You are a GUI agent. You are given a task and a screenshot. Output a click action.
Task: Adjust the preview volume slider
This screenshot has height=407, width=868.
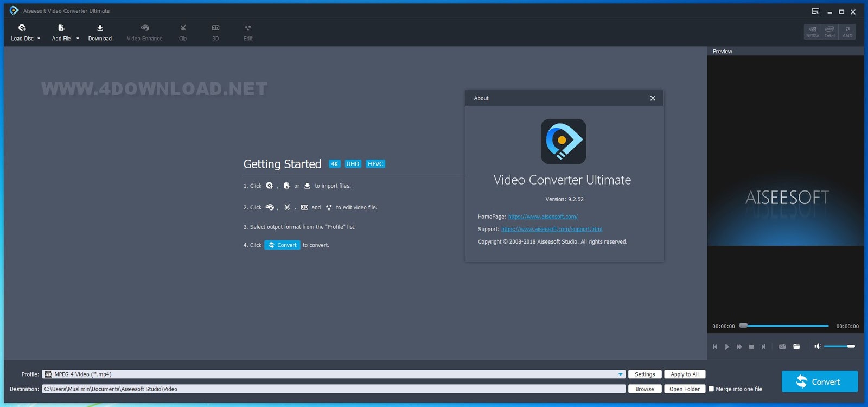[x=839, y=346]
